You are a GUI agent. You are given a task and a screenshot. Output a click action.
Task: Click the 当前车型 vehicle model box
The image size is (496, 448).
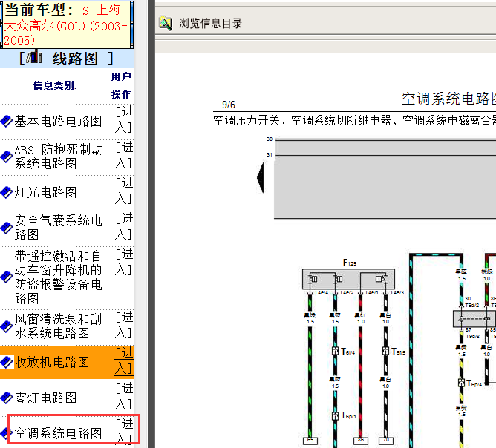click(x=66, y=24)
